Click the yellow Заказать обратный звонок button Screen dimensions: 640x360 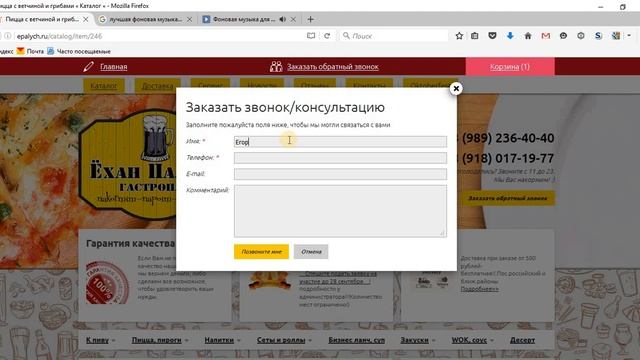point(508,198)
